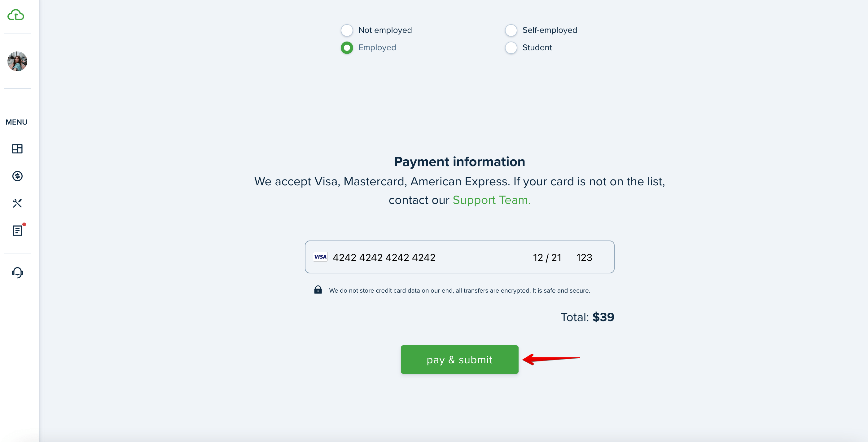Open the dollar payments icon in sidebar
Image resolution: width=868 pixels, height=442 pixels.
coord(17,176)
